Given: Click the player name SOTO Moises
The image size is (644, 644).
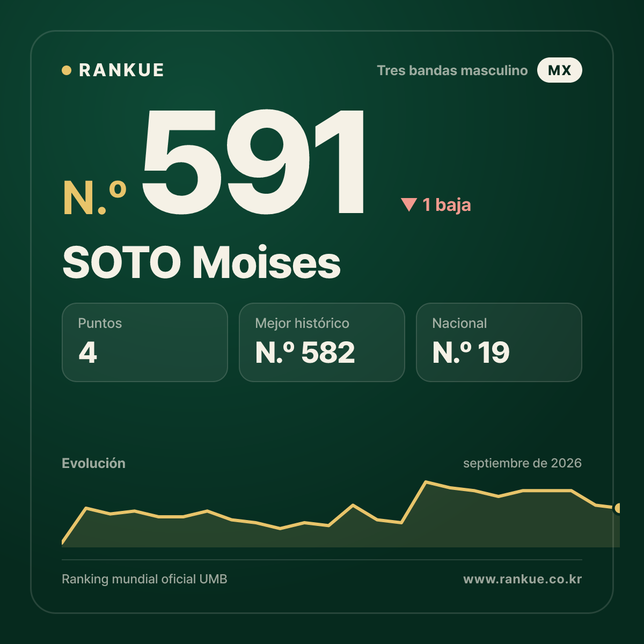Looking at the screenshot, I should click(x=201, y=263).
